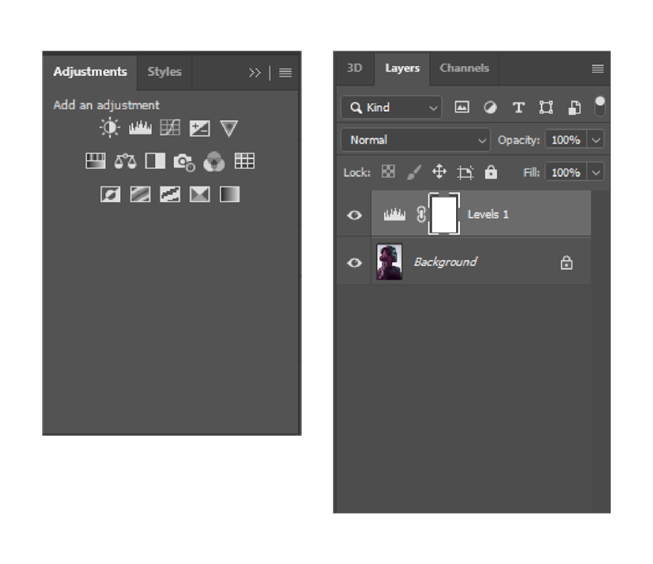Expand the Opacity slider arrow

click(x=596, y=140)
